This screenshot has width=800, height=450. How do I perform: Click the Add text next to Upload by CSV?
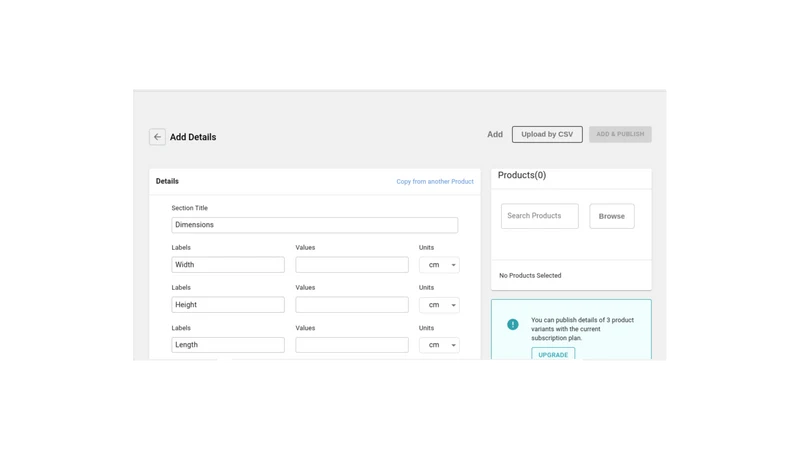[495, 134]
